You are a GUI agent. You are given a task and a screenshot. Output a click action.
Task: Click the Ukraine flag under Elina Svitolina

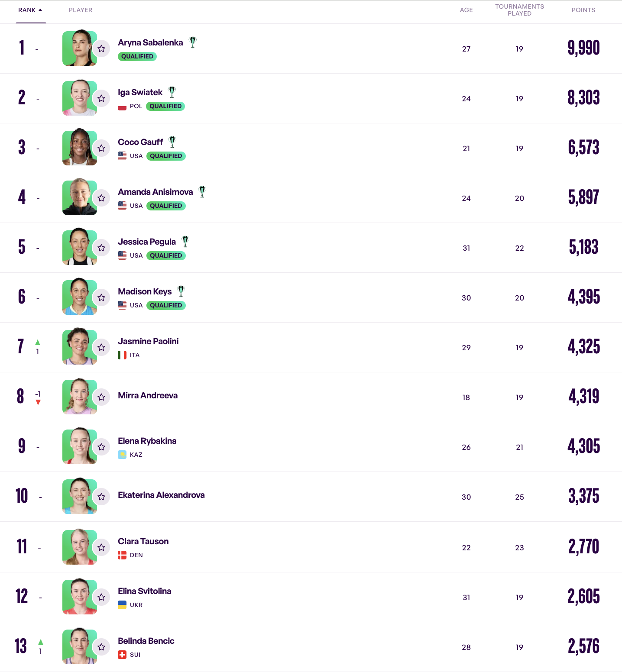[x=122, y=605]
